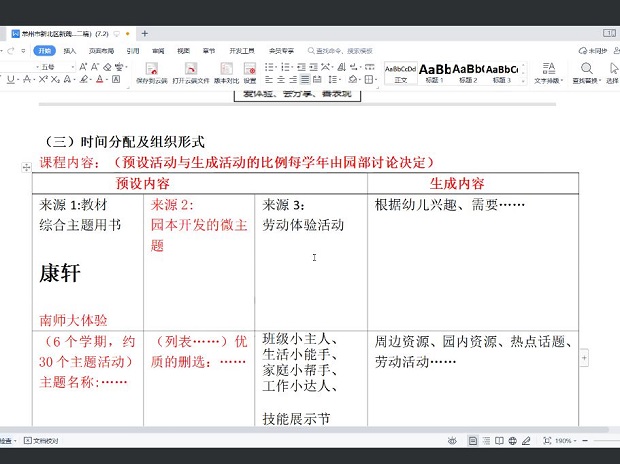The width and height of the screenshot is (620, 464).
Task: Expand the styles gallery arrow
Action: (x=524, y=81)
